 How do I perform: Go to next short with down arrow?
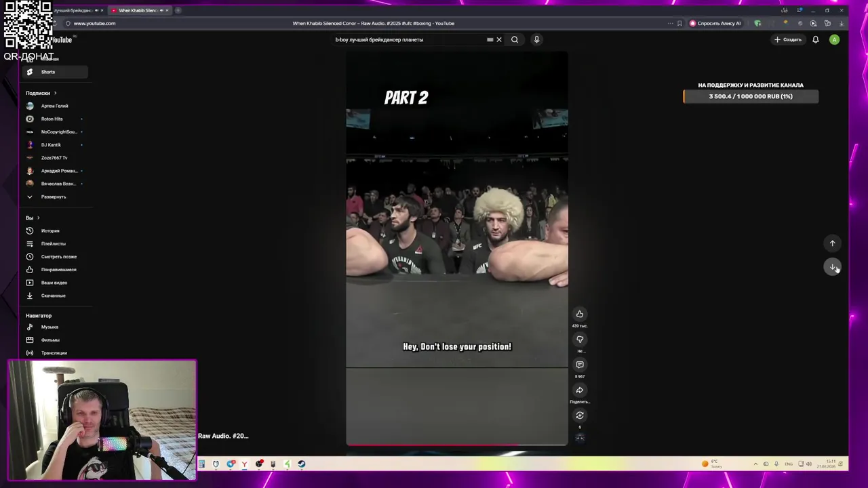coord(833,267)
